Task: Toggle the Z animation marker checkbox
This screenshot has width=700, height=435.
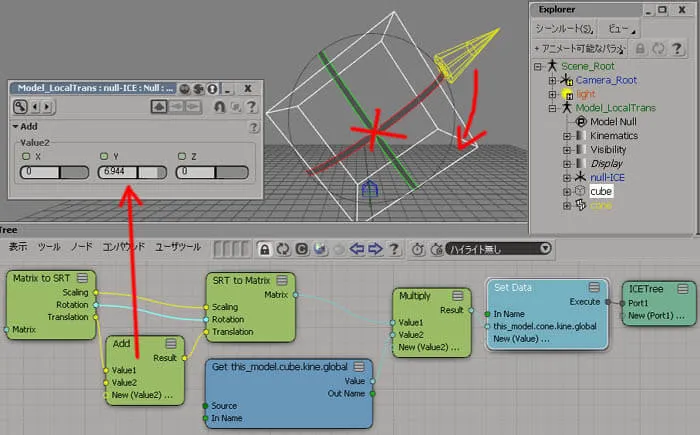Action: point(182,156)
